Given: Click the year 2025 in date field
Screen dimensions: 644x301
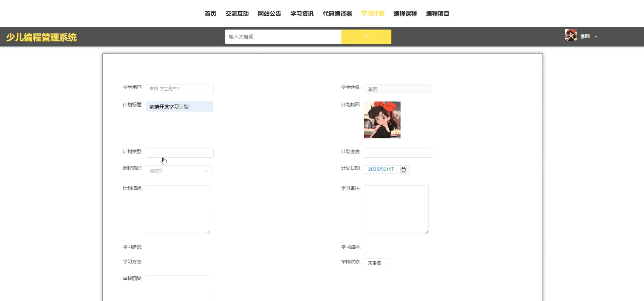Looking at the screenshot, I should (x=373, y=169).
